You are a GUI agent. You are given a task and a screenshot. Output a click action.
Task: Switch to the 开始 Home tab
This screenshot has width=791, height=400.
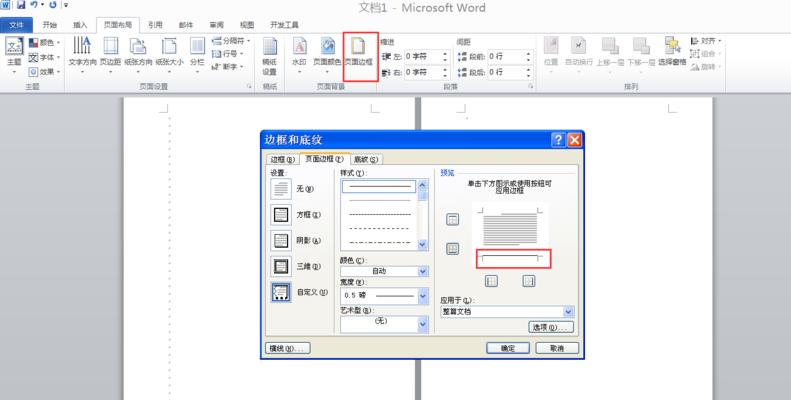[49, 25]
